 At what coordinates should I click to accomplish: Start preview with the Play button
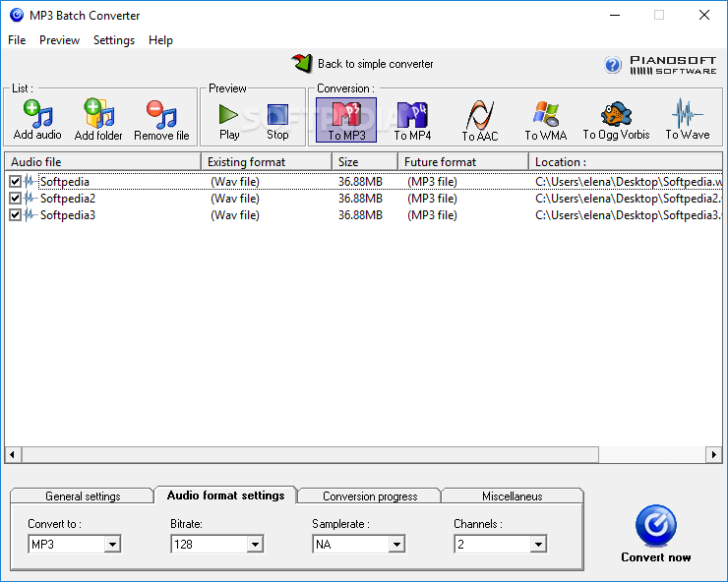[x=229, y=121]
